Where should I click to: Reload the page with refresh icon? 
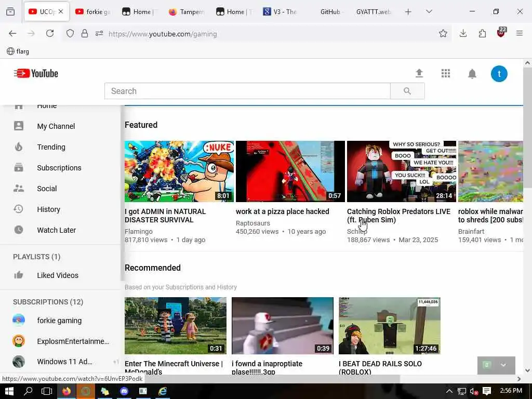[x=50, y=34]
